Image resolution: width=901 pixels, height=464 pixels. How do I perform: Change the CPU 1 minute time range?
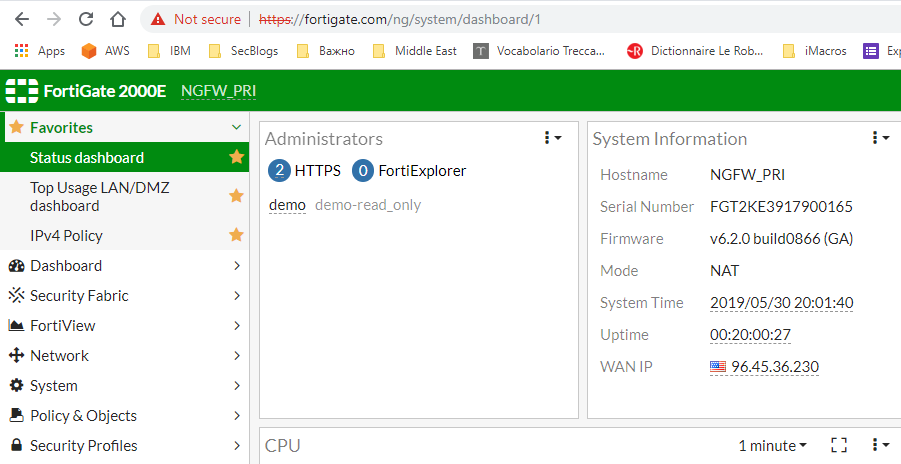pyautogui.click(x=772, y=445)
